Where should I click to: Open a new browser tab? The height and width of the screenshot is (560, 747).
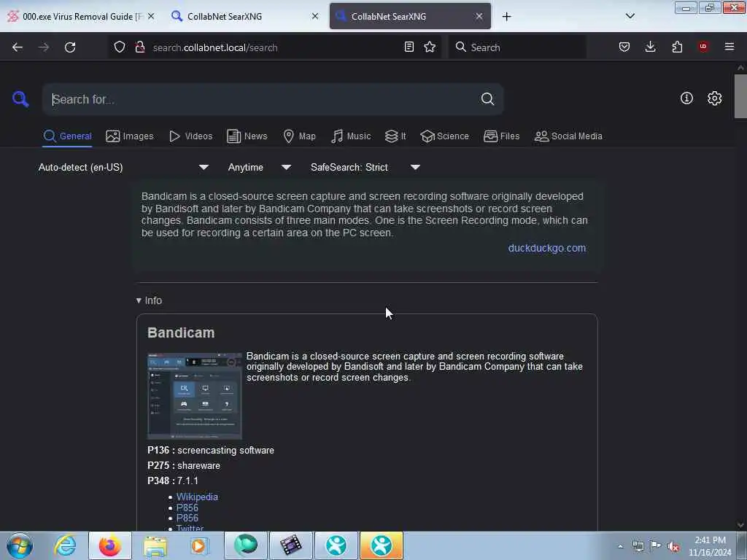(x=506, y=17)
